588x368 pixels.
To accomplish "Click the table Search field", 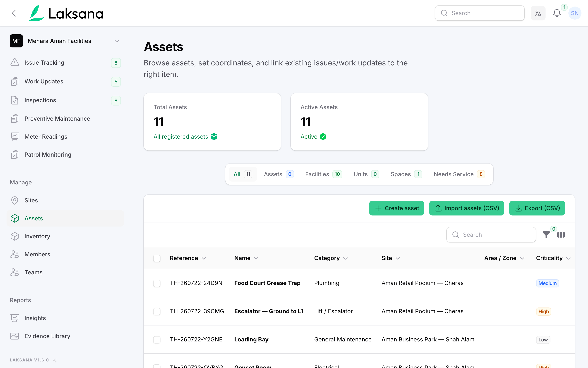I will pyautogui.click(x=491, y=235).
